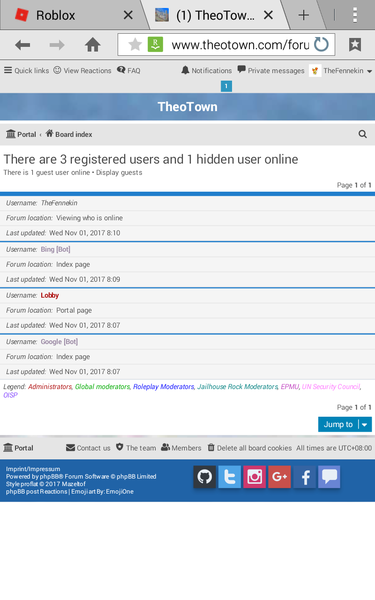Click 'Wed Nov 01, 2017 8:10' timestamp
Image resolution: width=375 pixels, height=600 pixels.
85,233
